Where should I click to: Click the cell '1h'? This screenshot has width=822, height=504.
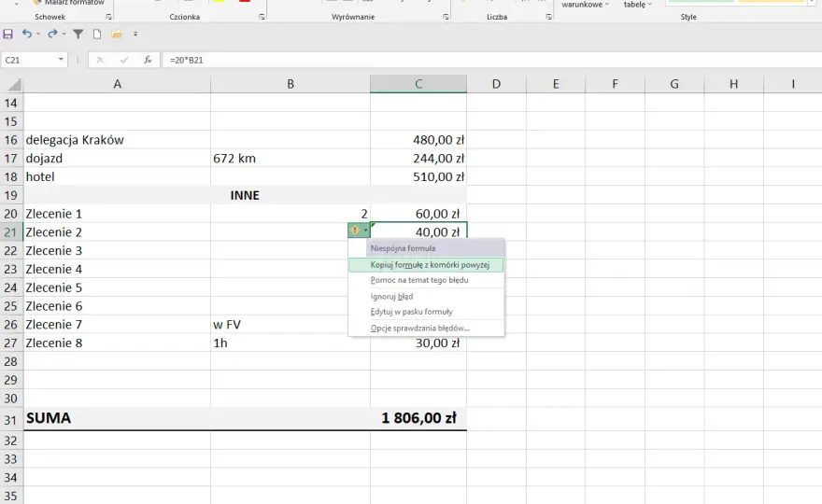(x=291, y=343)
